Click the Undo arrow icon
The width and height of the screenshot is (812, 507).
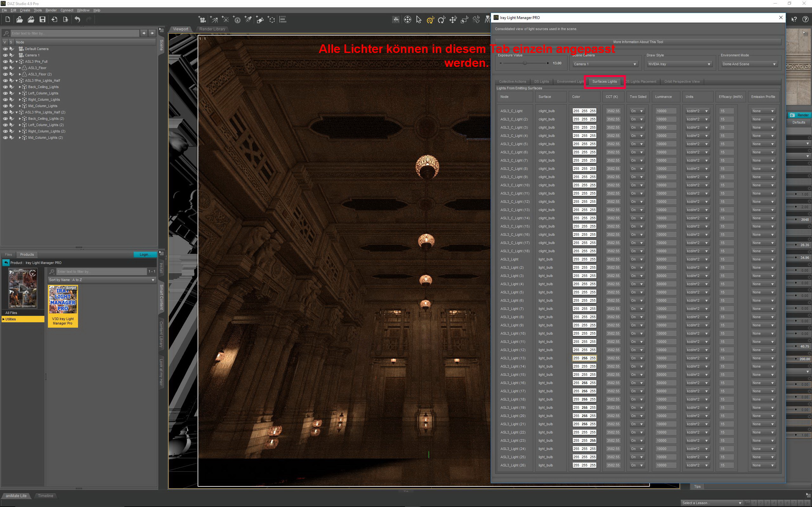pyautogui.click(x=77, y=19)
